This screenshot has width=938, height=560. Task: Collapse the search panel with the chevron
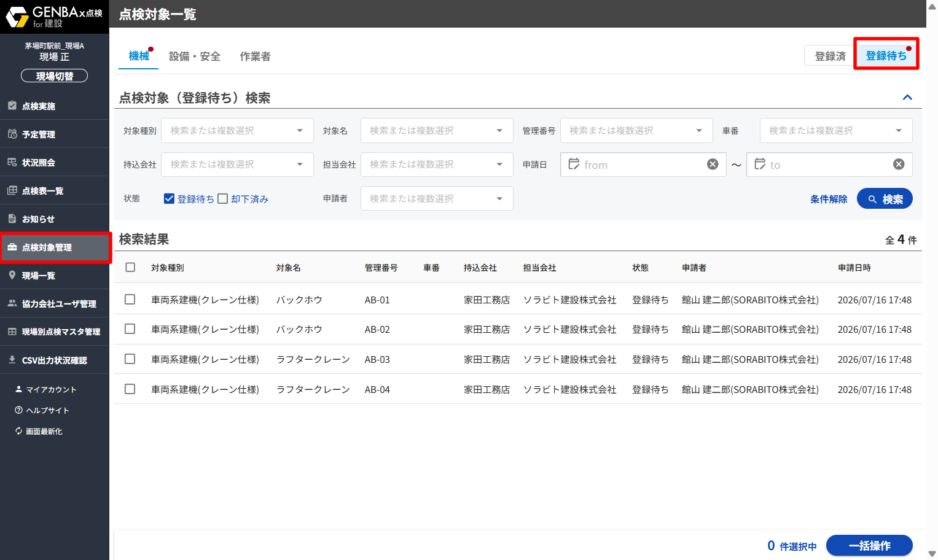tap(907, 97)
